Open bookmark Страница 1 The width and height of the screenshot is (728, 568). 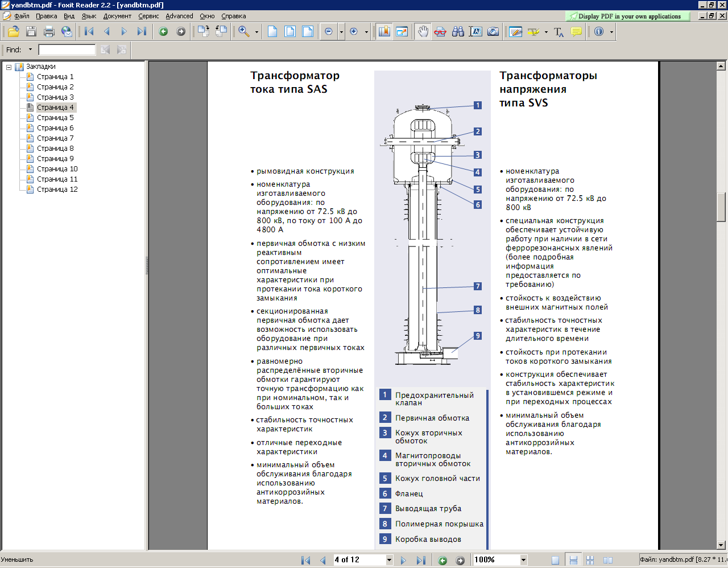(x=55, y=77)
